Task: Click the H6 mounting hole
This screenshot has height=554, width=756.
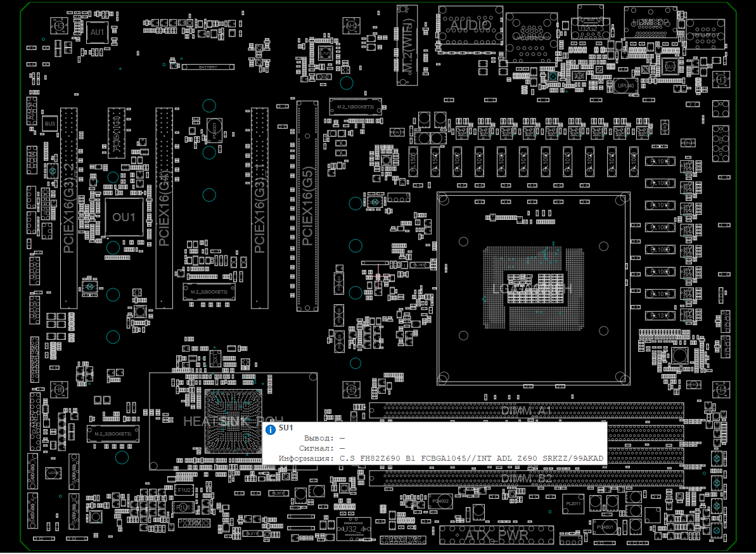Action: 59,389
